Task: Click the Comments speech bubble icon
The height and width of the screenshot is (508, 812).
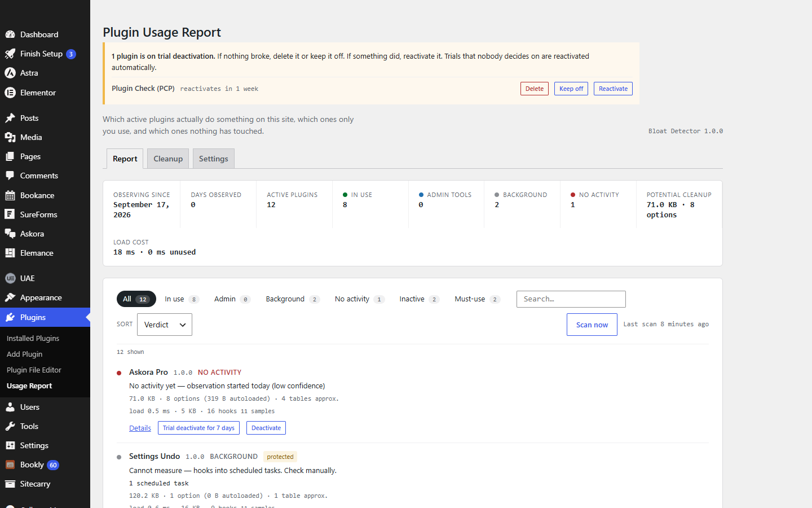Action: 10,176
